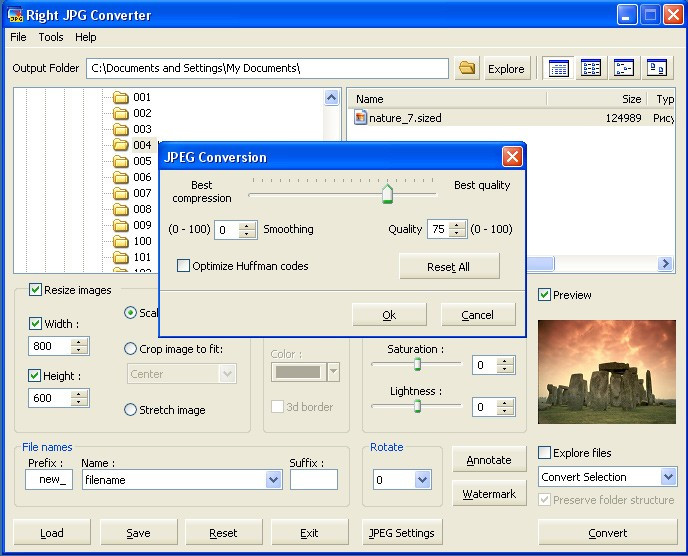Select Stretch image radio button
Viewport: 688px width, 556px height.
tap(130, 410)
